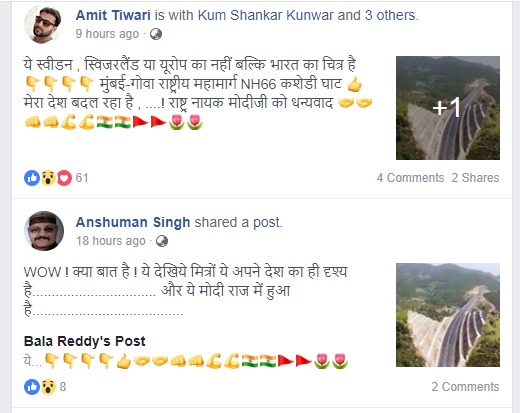Click the Wow reaction icon beside count 61
The width and height of the screenshot is (520, 413).
point(48,178)
